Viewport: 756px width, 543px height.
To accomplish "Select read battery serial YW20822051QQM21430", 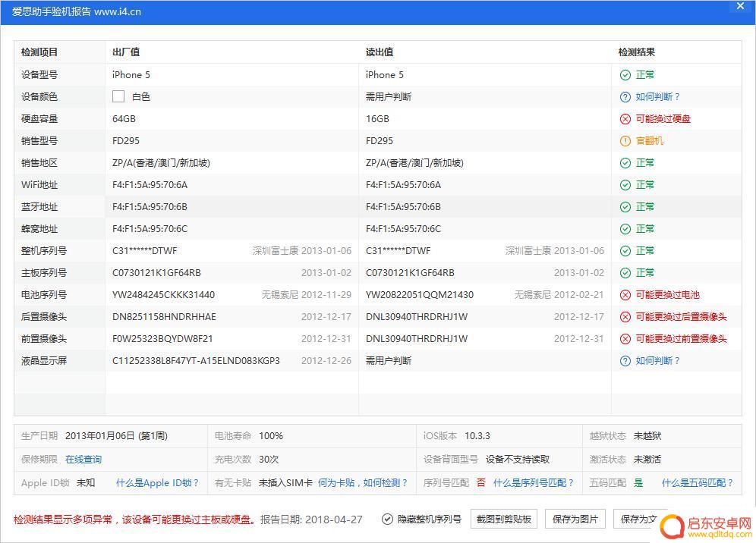I will click(420, 295).
